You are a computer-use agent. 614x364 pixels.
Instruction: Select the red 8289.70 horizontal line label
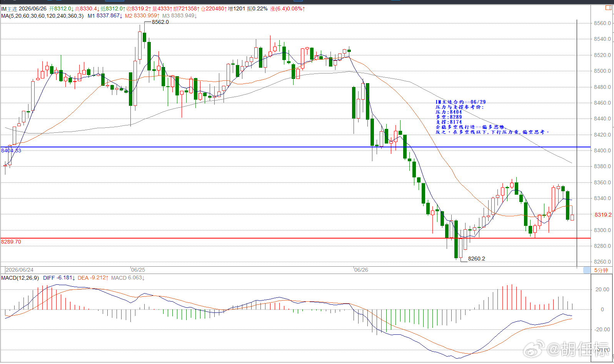coord(11,242)
